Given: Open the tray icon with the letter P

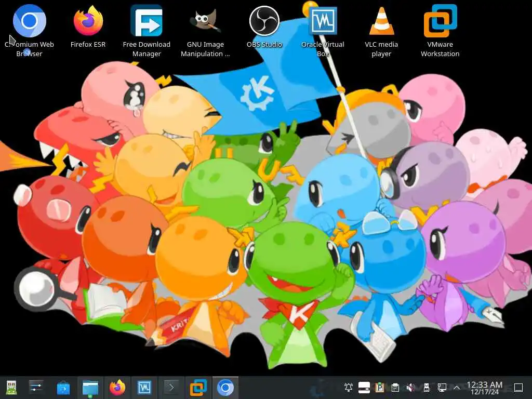Looking at the screenshot, I should coord(380,388).
